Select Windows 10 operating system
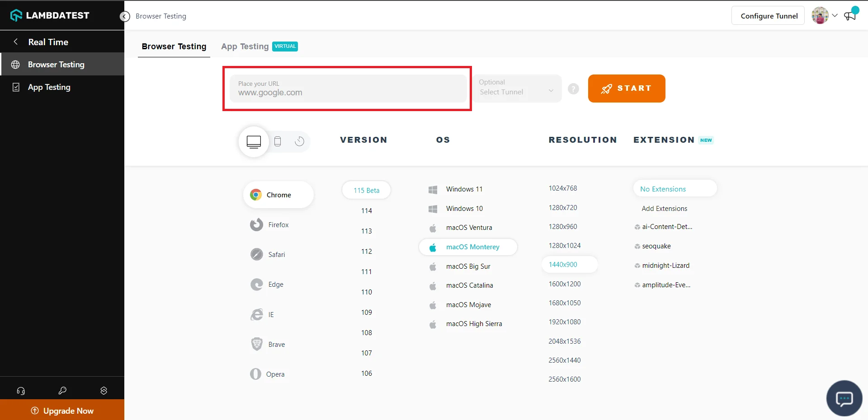The width and height of the screenshot is (868, 420). tap(456, 209)
